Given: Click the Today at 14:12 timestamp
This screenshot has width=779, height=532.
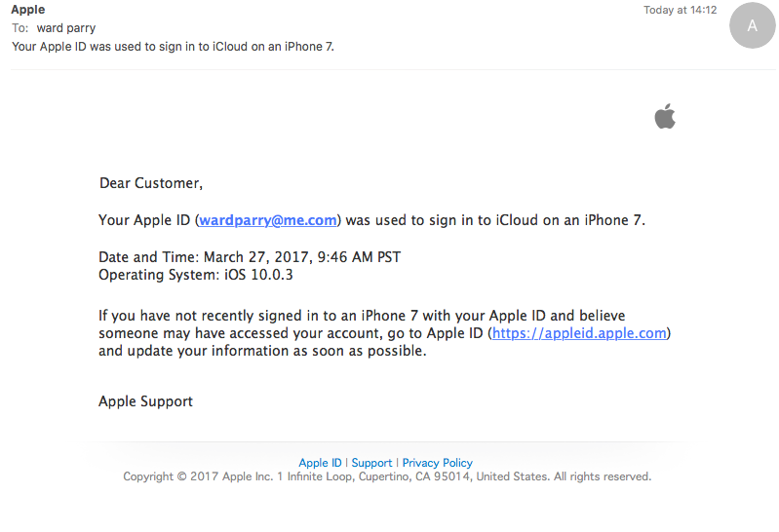Looking at the screenshot, I should pos(680,10).
